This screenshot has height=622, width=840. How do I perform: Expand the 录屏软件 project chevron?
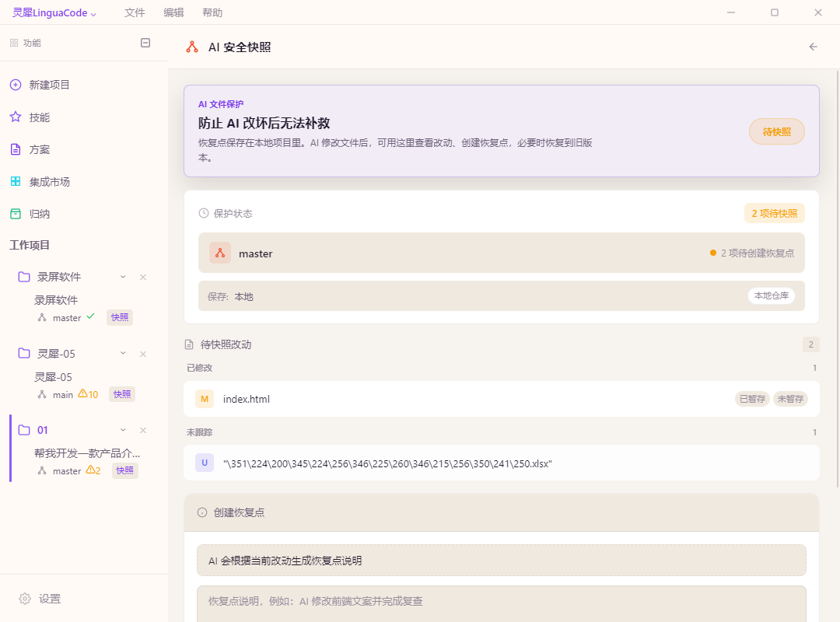[x=123, y=277]
